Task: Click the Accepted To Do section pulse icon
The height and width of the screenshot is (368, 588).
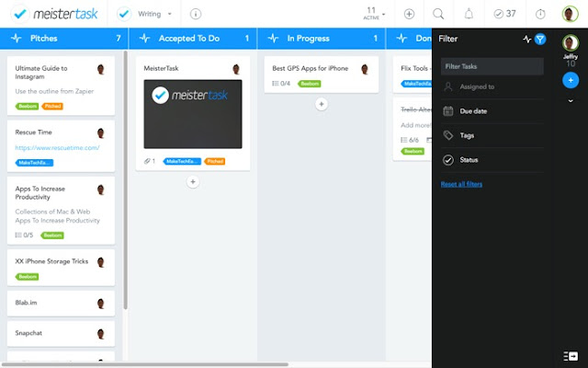Action: click(x=145, y=39)
